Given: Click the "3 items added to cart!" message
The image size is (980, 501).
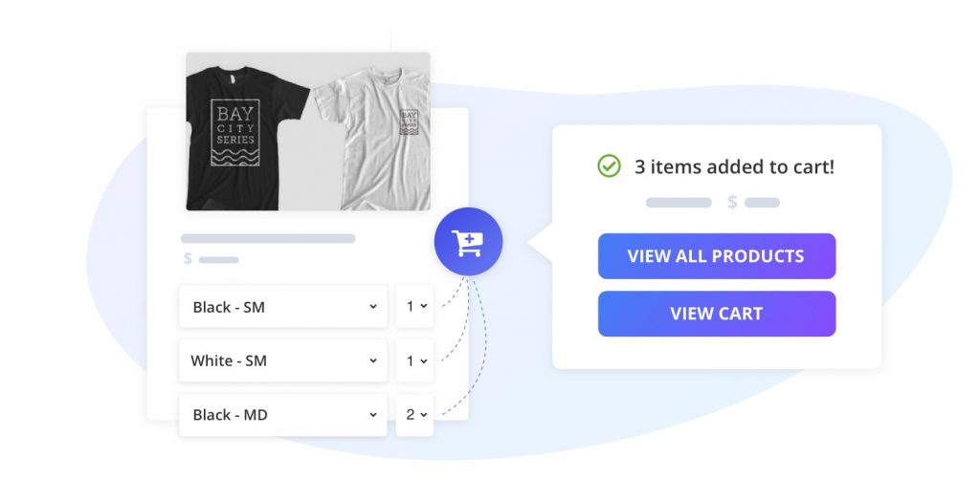Looking at the screenshot, I should [734, 166].
